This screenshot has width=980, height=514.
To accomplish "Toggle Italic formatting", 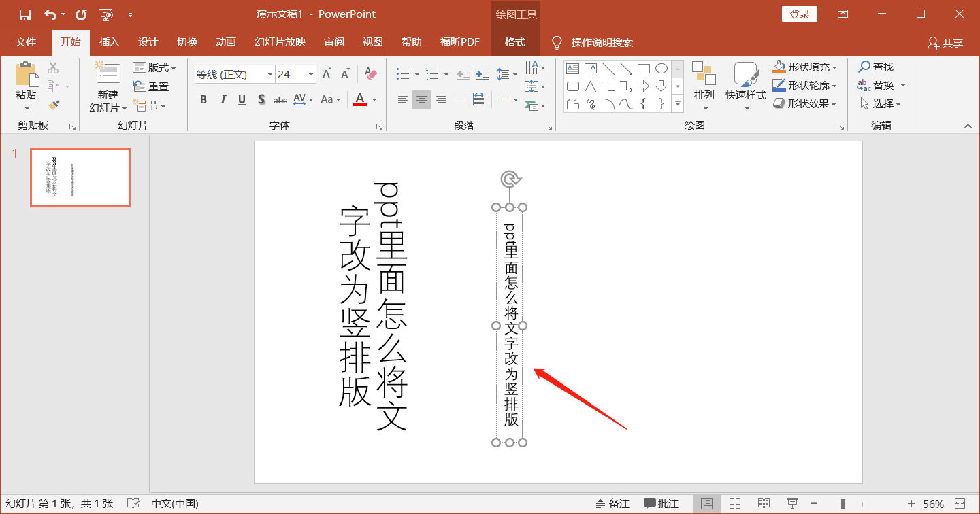I will point(223,100).
